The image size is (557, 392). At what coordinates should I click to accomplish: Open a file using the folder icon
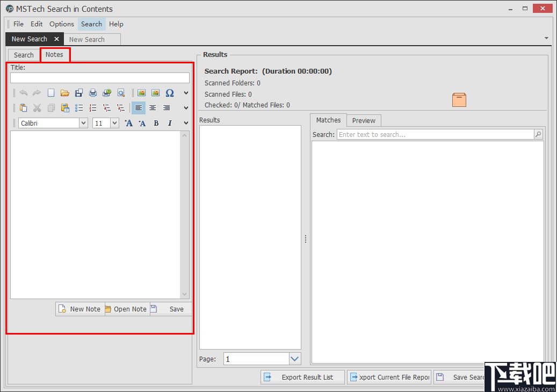tap(64, 93)
